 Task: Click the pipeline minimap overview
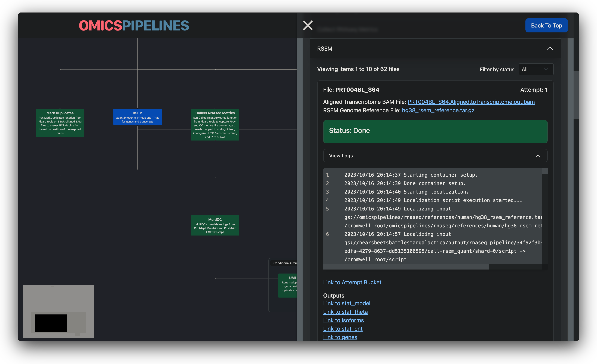point(58,311)
